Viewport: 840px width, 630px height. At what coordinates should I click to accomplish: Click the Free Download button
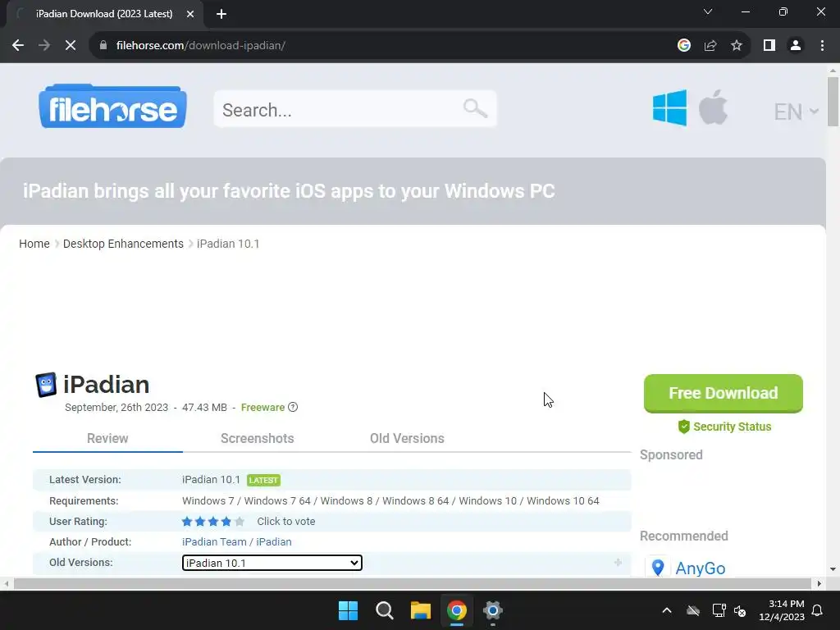coord(724,393)
